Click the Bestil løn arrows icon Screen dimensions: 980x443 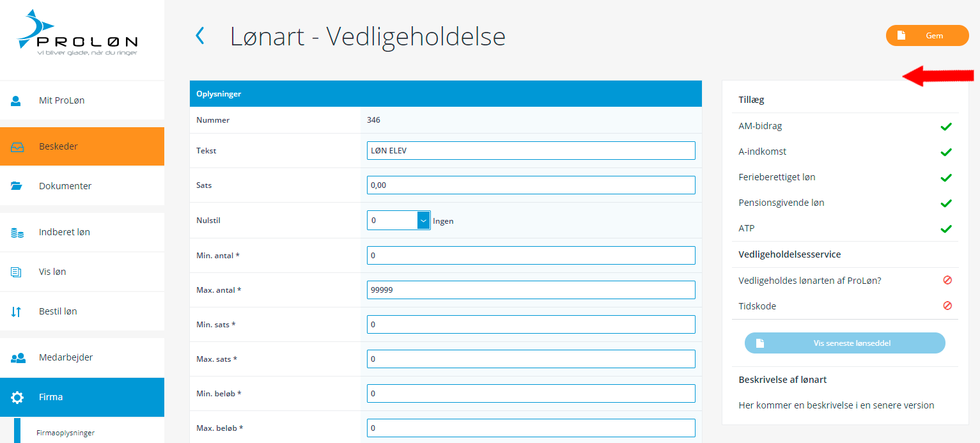pos(17,311)
